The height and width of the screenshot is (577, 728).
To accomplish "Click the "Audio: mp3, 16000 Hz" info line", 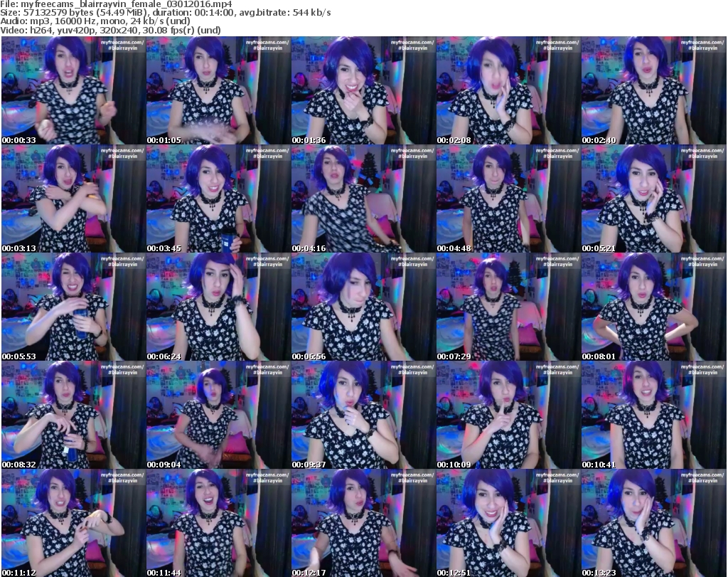I will 95,21.
